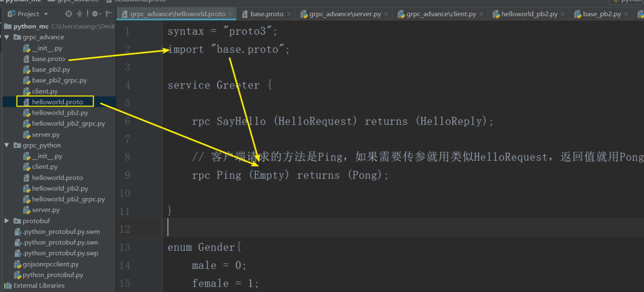Select .python_protobuf.py.swp file
The image size is (644, 292).
point(60,253)
